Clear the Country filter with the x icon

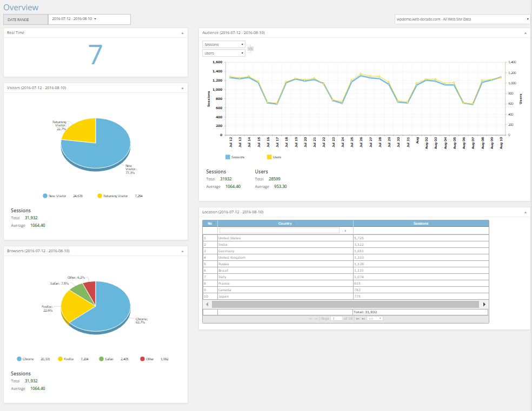pyautogui.click(x=345, y=231)
